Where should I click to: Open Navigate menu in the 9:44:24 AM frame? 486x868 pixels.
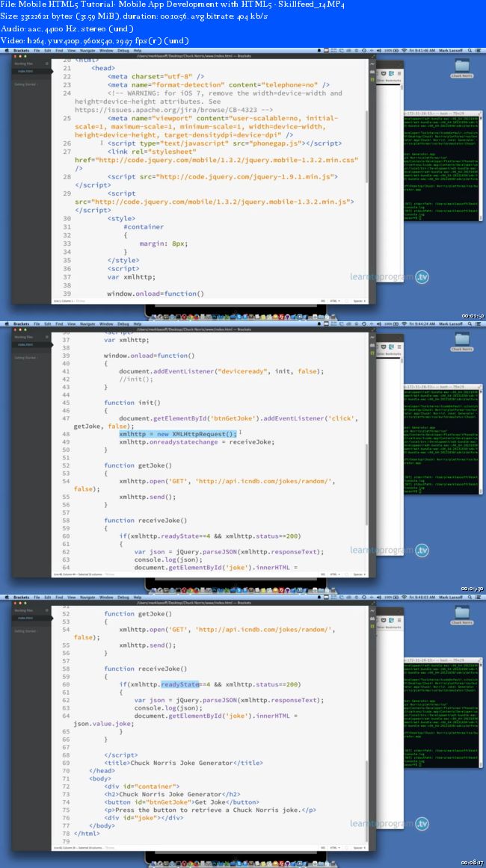click(x=87, y=324)
